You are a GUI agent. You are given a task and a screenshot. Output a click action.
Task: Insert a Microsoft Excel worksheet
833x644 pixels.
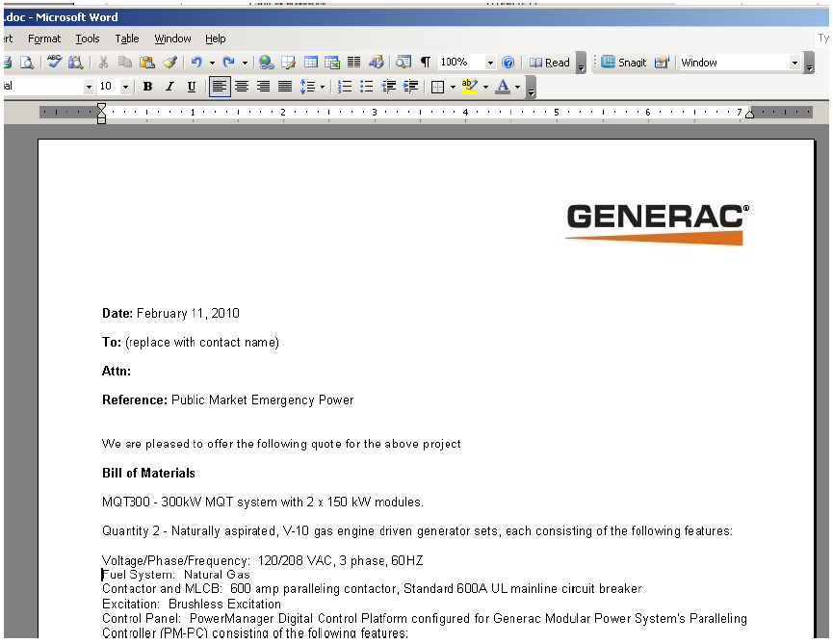[332, 63]
